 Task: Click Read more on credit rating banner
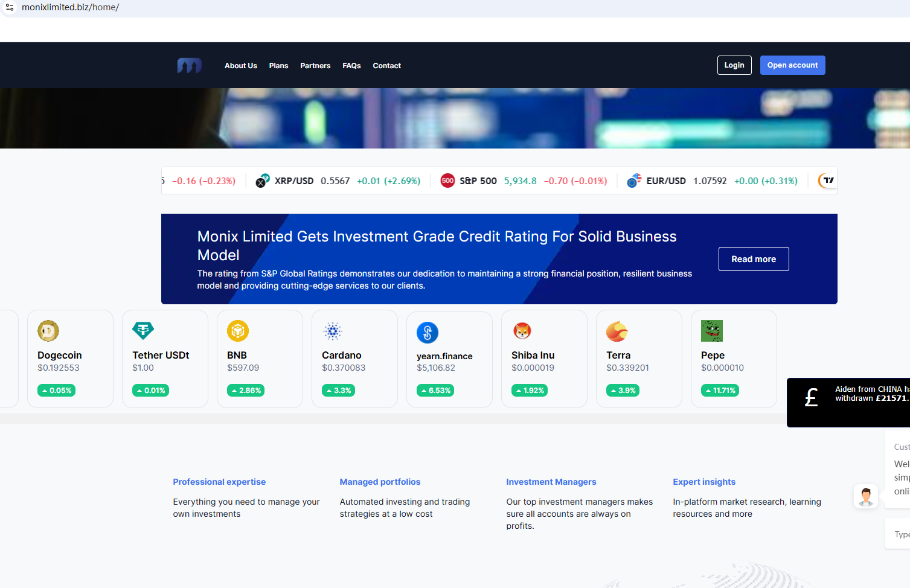coord(754,259)
